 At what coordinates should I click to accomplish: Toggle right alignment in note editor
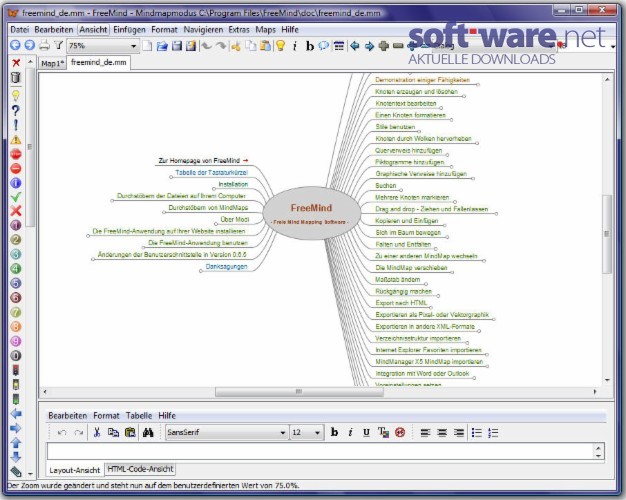(459, 433)
